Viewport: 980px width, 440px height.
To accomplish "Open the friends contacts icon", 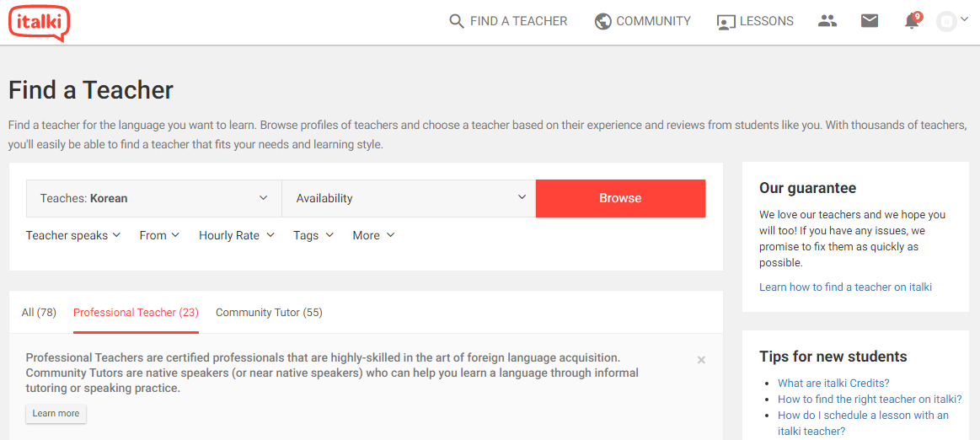I will [827, 21].
